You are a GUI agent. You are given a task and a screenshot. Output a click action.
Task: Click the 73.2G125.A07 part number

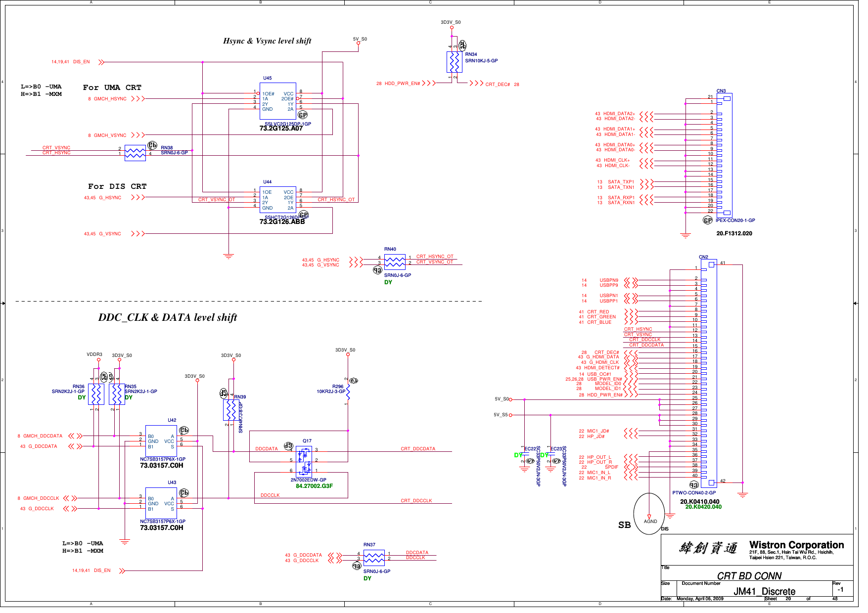point(281,128)
